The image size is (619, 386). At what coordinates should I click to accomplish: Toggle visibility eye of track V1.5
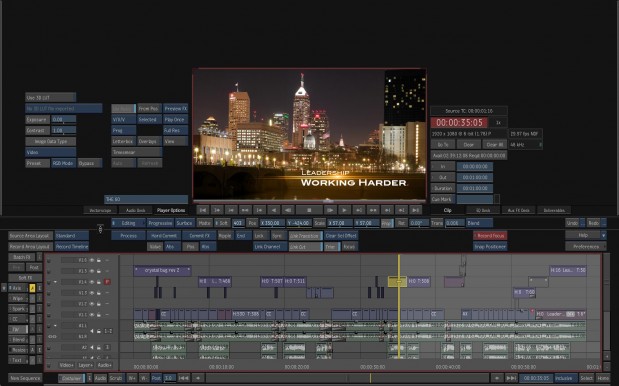pyautogui.click(x=92, y=271)
